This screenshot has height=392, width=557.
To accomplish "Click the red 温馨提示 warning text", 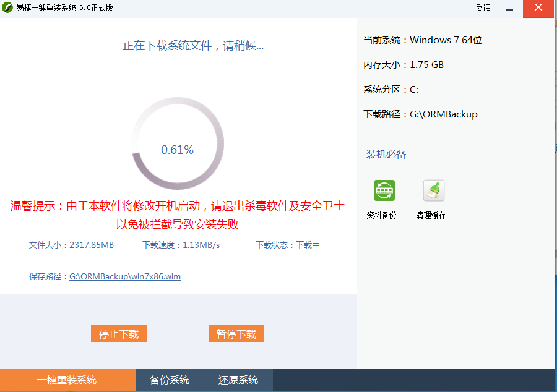I will 177,215.
